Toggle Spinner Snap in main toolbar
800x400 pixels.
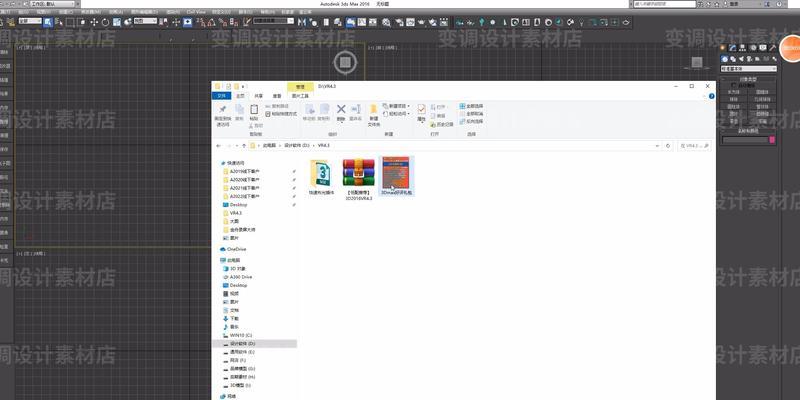click(x=234, y=22)
